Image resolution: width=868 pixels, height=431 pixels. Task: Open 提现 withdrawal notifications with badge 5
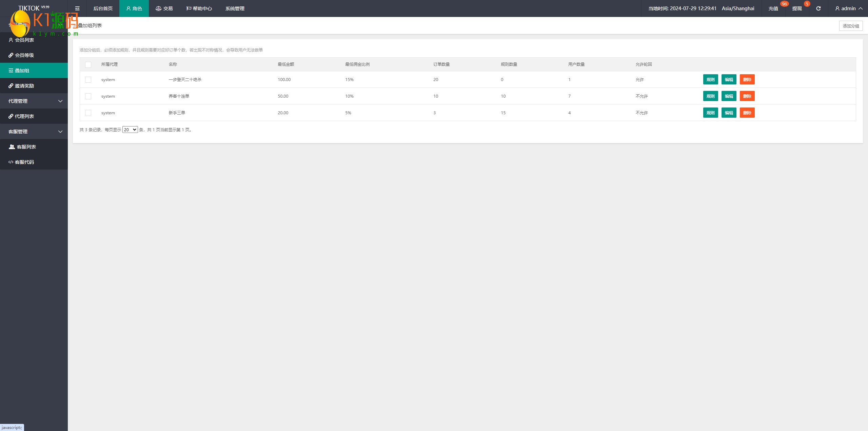point(797,8)
